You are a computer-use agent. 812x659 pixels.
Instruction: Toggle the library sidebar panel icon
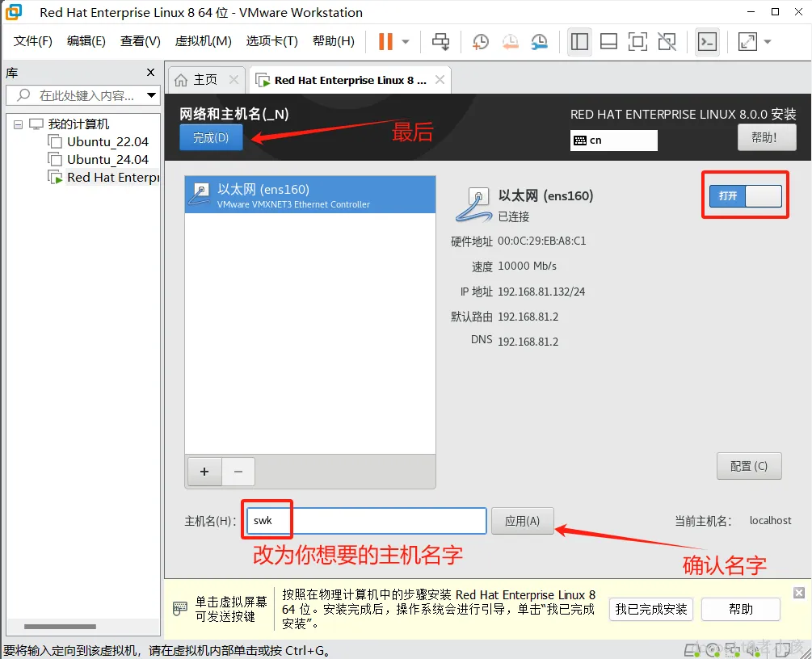(579, 41)
